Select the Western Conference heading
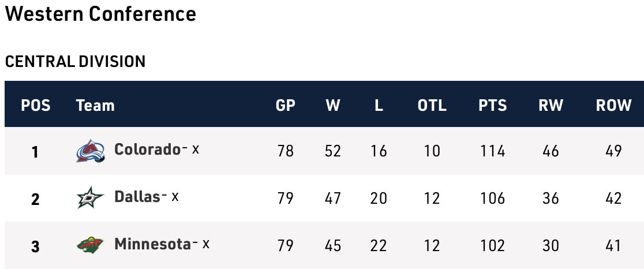The image size is (644, 269). [x=101, y=14]
